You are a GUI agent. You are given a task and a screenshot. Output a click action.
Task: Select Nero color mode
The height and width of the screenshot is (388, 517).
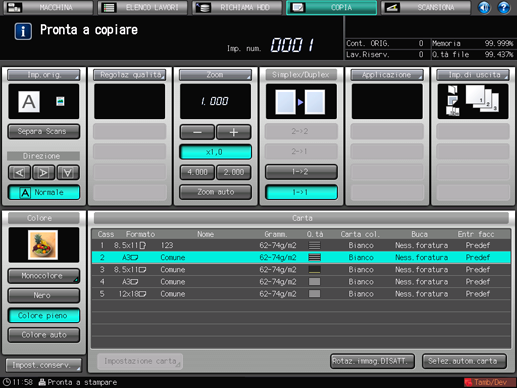pyautogui.click(x=44, y=295)
